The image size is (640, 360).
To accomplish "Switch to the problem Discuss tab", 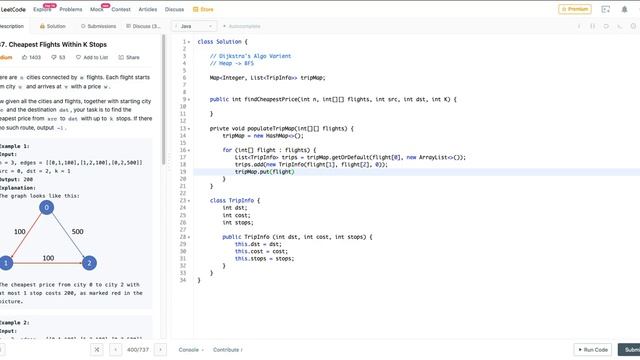I will click(143, 26).
